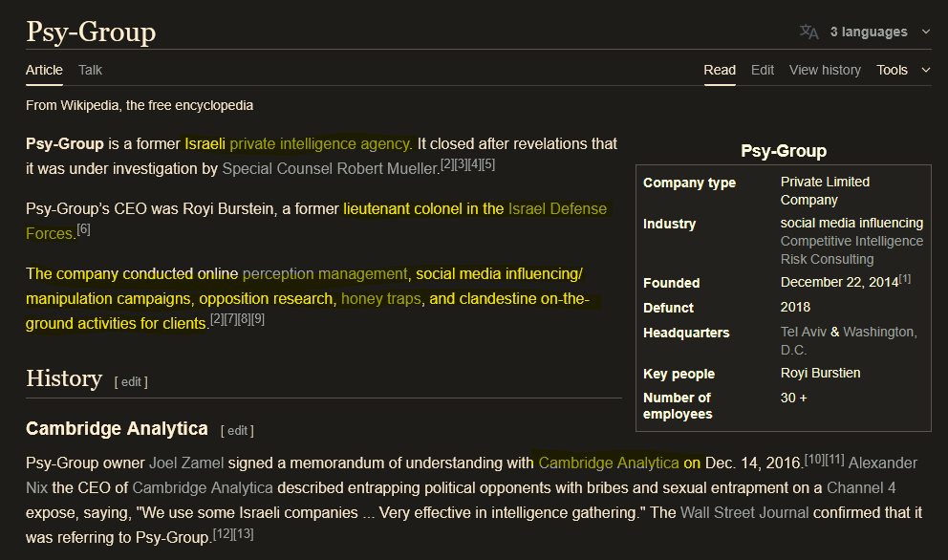Open the View history tab

825,70
